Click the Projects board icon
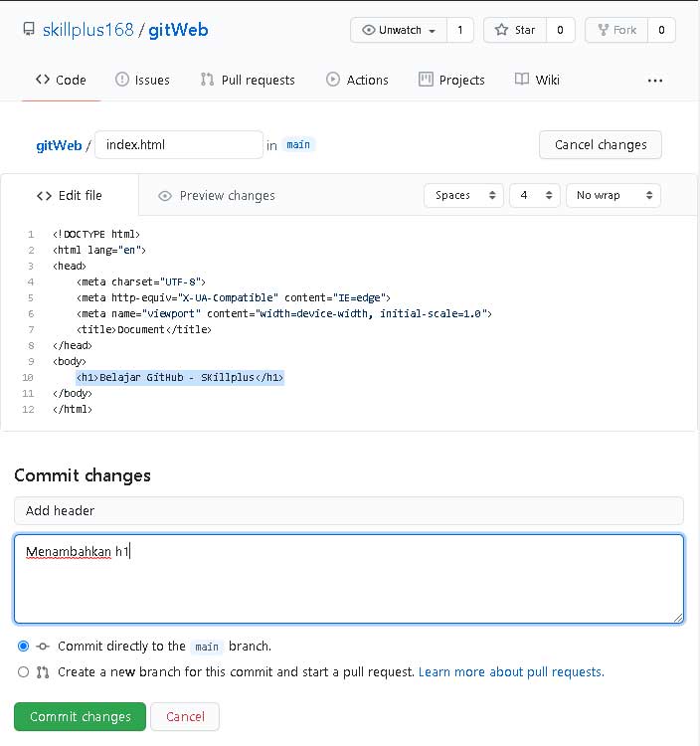This screenshot has height=746, width=700. point(426,80)
